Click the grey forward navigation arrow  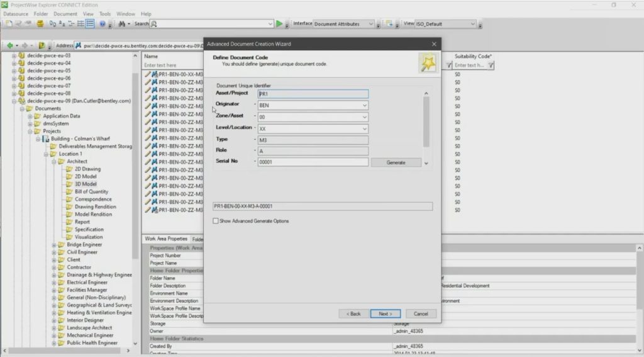[25, 46]
